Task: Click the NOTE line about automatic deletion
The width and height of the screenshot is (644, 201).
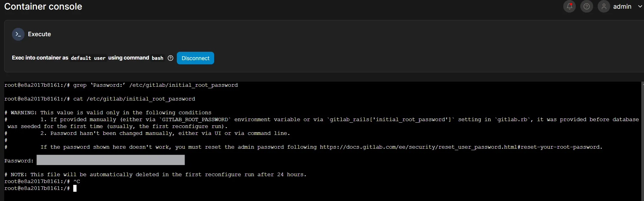Action: tap(156, 174)
